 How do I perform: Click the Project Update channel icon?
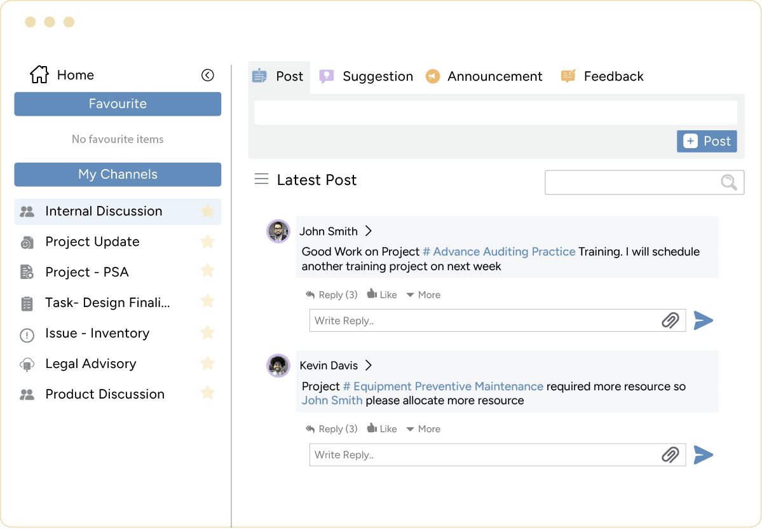point(26,242)
